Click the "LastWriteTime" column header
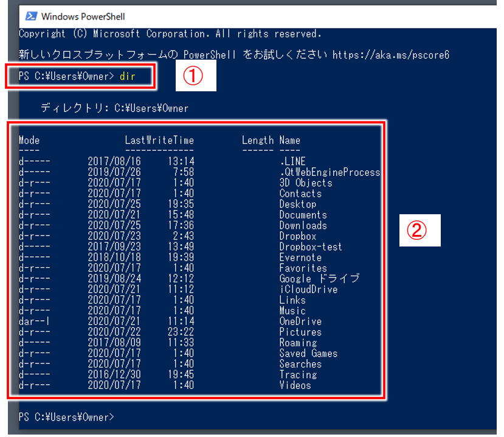The height and width of the screenshot is (437, 504). coord(160,141)
